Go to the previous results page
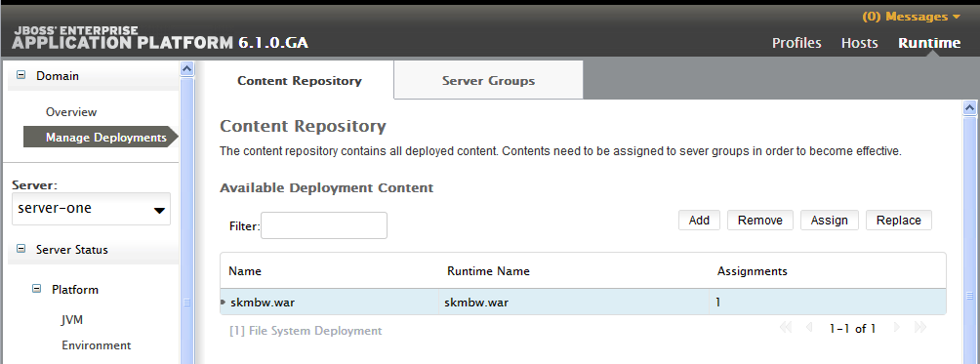The width and height of the screenshot is (980, 364). pyautogui.click(x=809, y=328)
